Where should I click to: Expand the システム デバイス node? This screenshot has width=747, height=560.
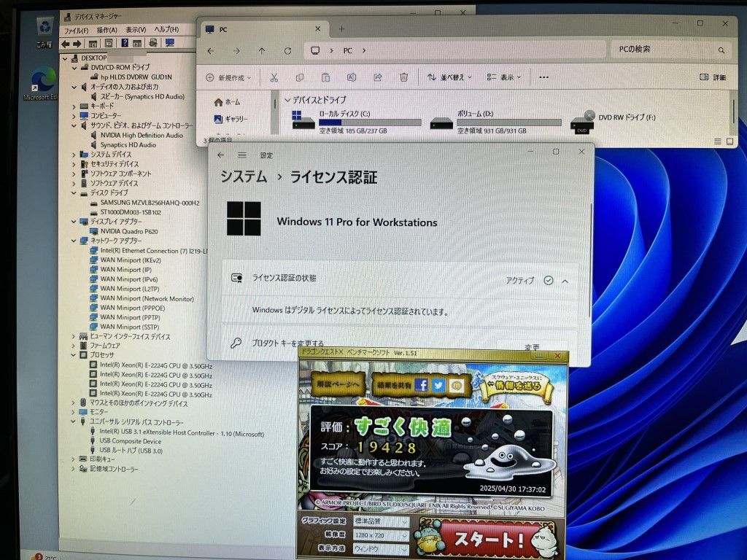point(74,155)
